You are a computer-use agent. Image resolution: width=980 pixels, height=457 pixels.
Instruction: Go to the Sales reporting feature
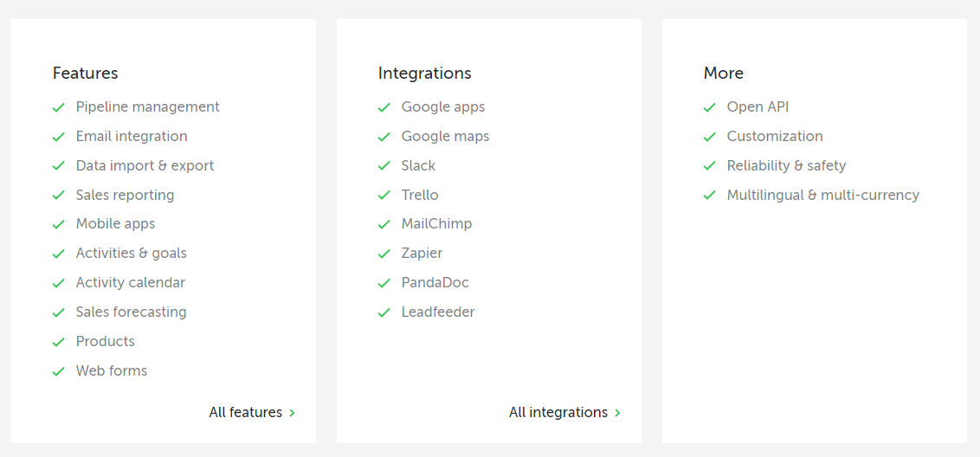pyautogui.click(x=125, y=195)
